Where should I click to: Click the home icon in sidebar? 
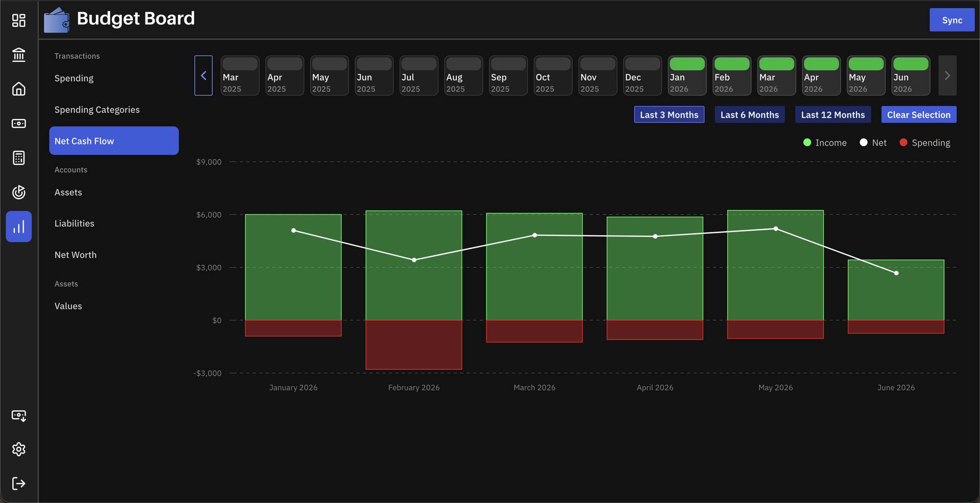[19, 89]
